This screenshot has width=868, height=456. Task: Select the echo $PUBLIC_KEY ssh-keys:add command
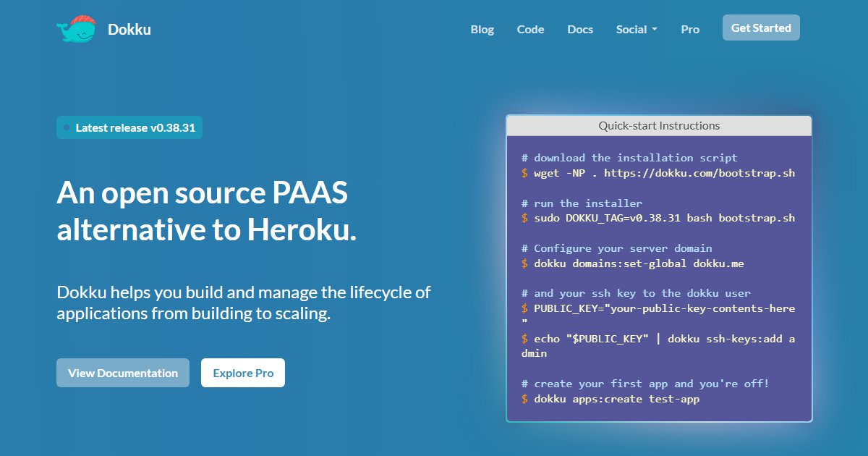[658, 346]
